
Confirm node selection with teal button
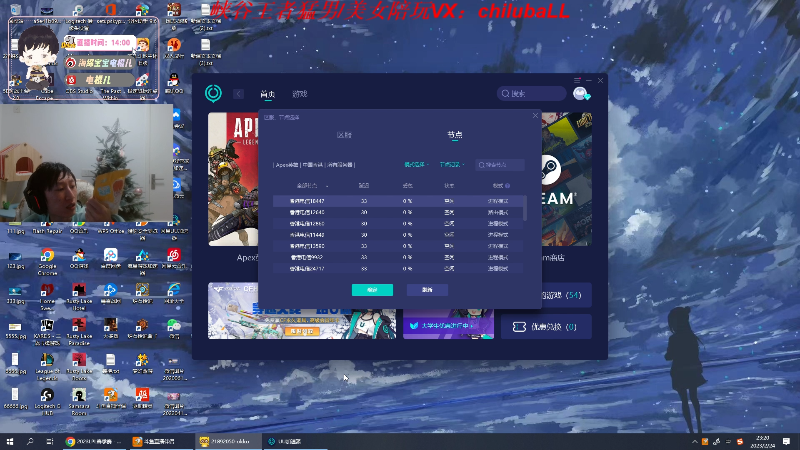372,290
